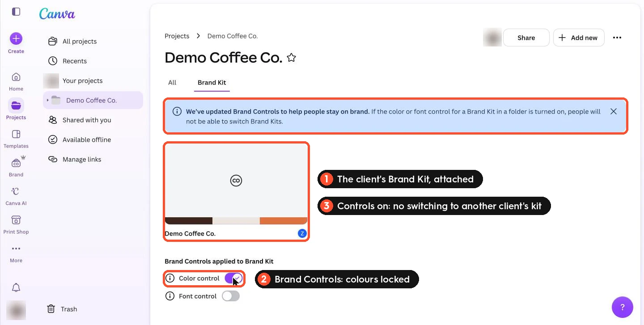The height and width of the screenshot is (325, 644).
Task: Click the dark brown color swatch
Action: coord(189,221)
